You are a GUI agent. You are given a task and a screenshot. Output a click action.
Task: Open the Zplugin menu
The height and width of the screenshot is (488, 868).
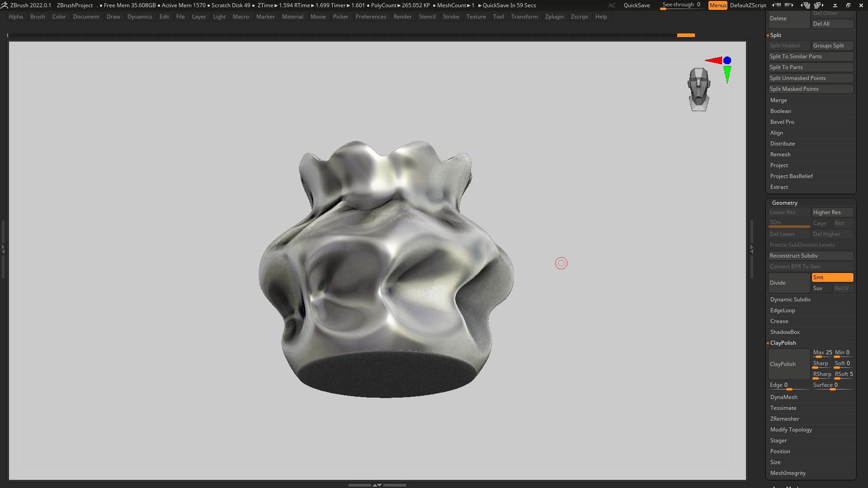click(554, 17)
